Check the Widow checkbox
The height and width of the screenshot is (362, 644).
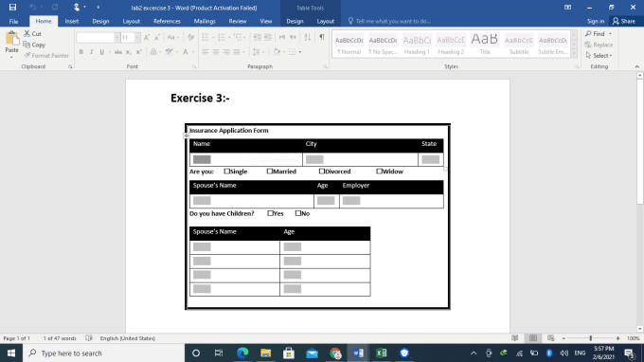(379, 171)
